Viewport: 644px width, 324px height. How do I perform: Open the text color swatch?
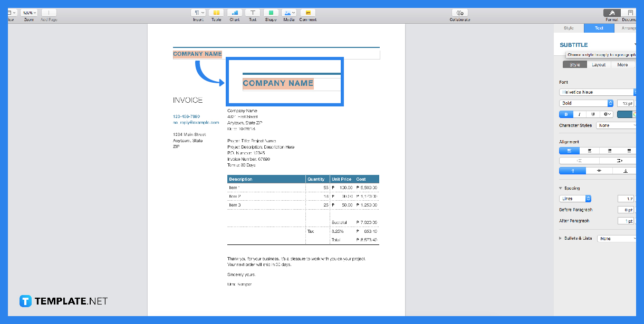[626, 114]
